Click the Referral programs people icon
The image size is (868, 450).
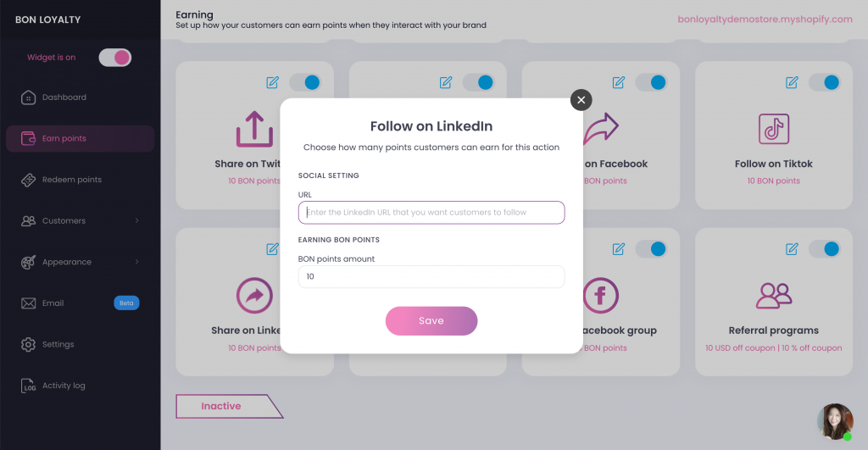773,295
